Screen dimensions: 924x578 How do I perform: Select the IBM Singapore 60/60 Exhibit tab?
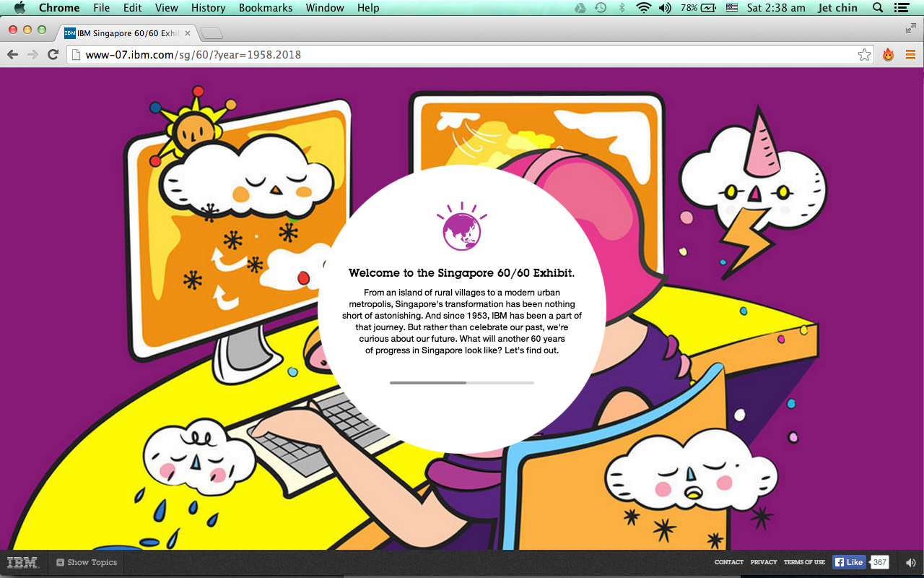tap(126, 33)
